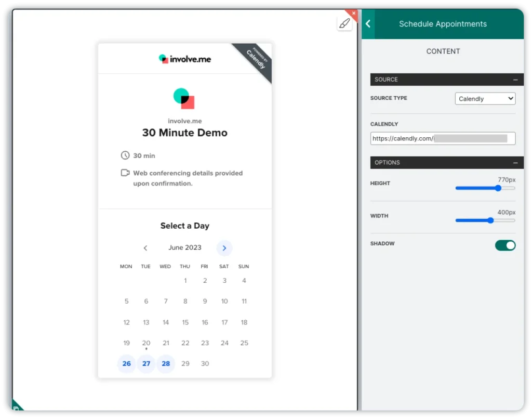Click the SUN weekday header
This screenshot has width=532, height=418.
(x=244, y=267)
